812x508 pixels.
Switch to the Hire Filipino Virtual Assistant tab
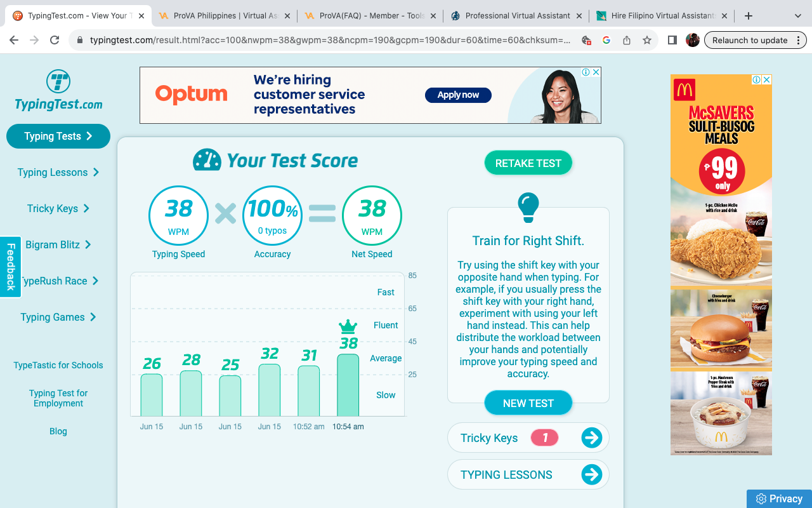pos(662,16)
